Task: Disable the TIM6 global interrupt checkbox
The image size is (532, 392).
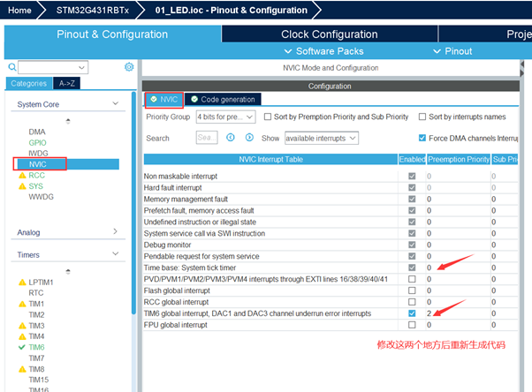Action: [x=411, y=313]
